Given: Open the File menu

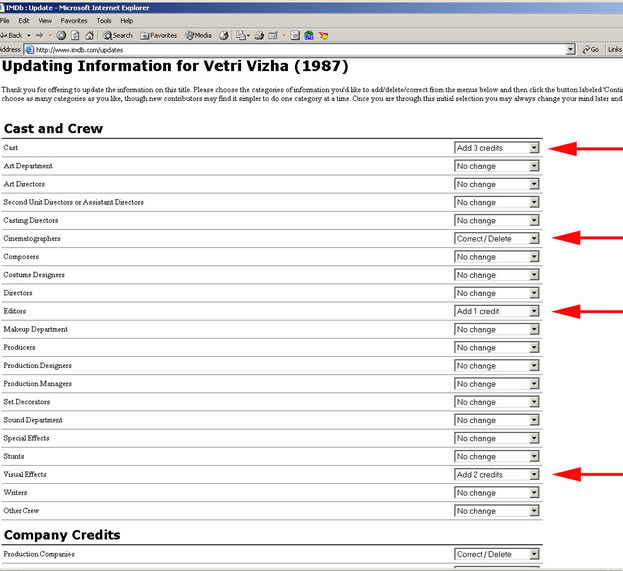Looking at the screenshot, I should (5, 21).
